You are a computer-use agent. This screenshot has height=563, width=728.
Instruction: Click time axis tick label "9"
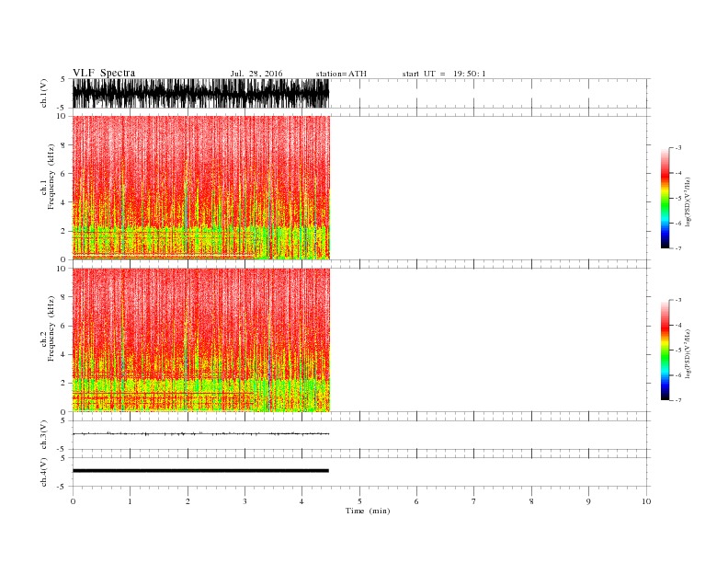pos(588,501)
